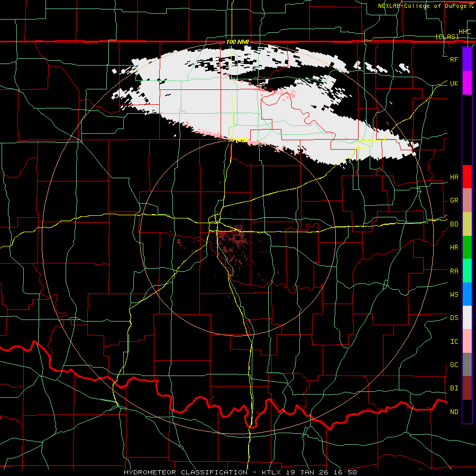Click the magenta UK legend color swatch
Viewport: 476px width, 476px height.
467,83
